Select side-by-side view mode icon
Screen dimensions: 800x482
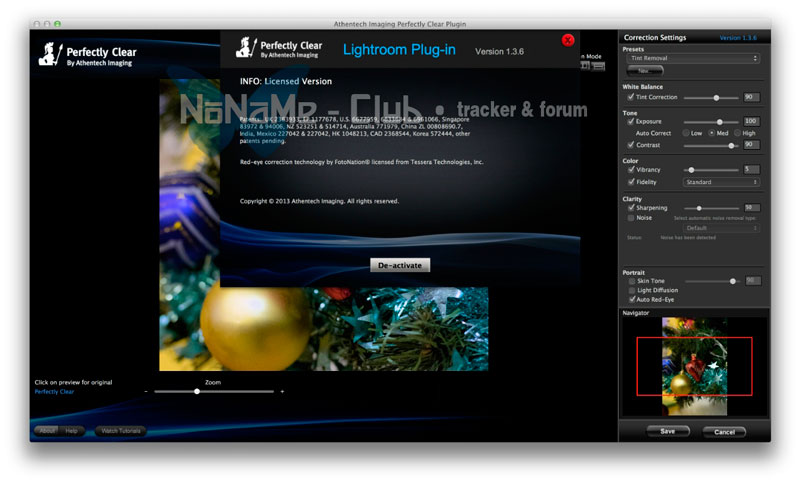[585, 66]
